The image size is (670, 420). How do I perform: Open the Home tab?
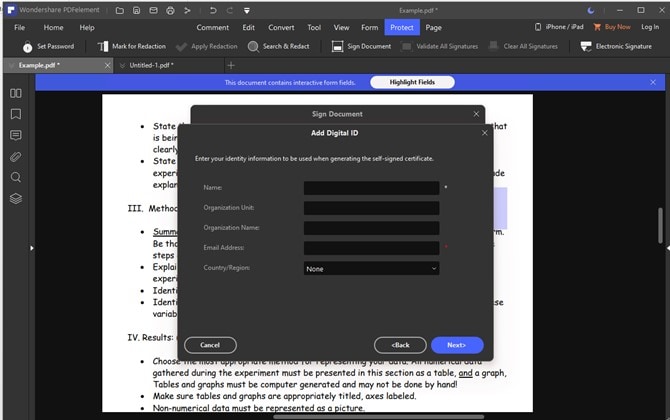tap(53, 27)
